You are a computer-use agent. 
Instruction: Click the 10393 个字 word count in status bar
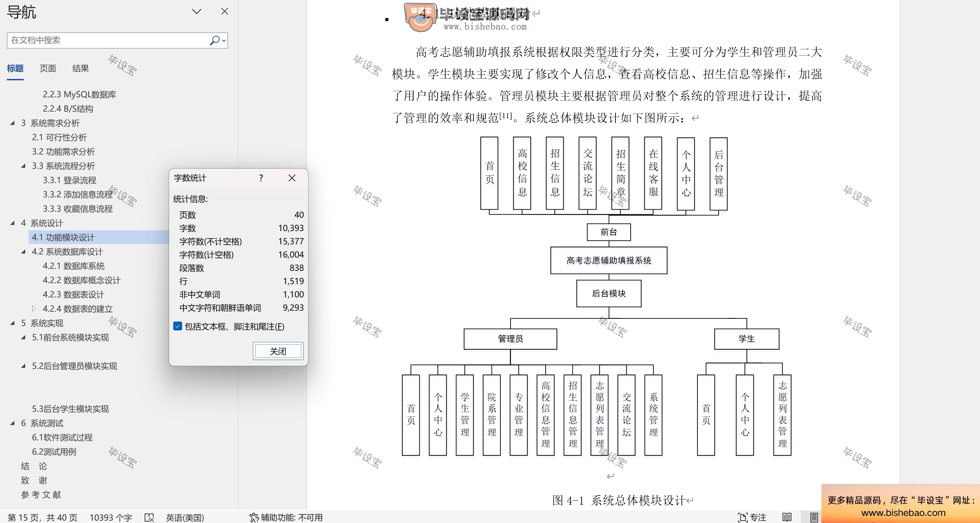pyautogui.click(x=111, y=517)
